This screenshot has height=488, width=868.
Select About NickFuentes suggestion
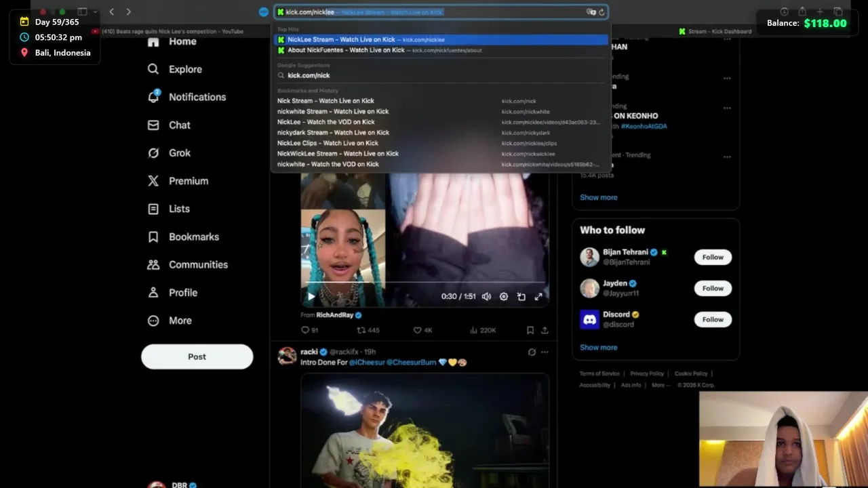point(441,50)
